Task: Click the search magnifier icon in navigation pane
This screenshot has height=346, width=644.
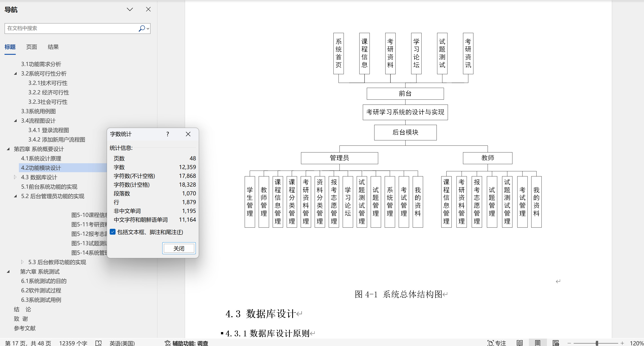Action: click(x=141, y=29)
